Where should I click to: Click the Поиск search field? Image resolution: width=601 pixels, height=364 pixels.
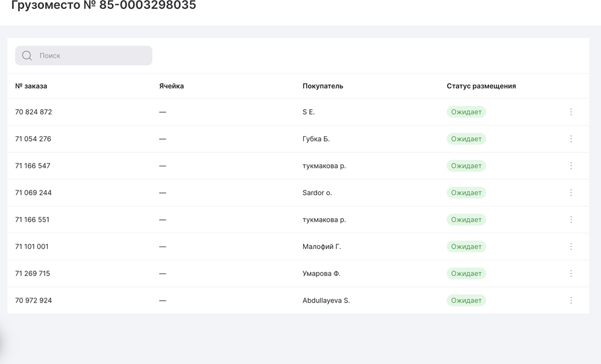(90, 55)
